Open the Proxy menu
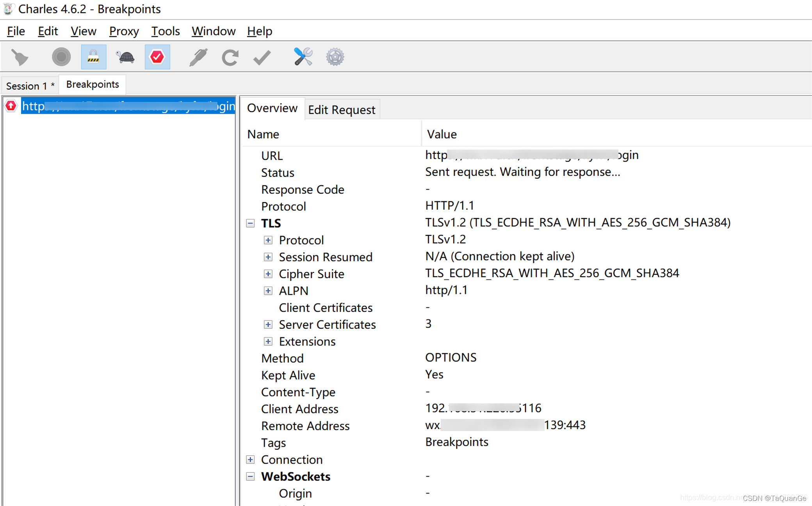Viewport: 812px width, 506px height. coord(124,31)
